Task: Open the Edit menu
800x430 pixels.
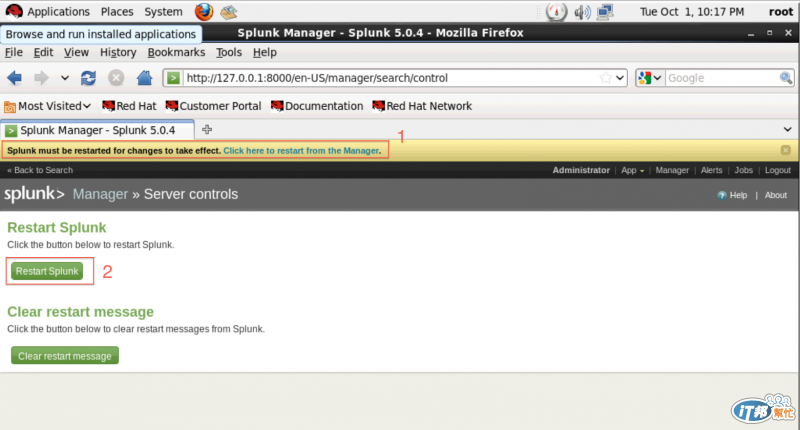Action: pyautogui.click(x=43, y=53)
